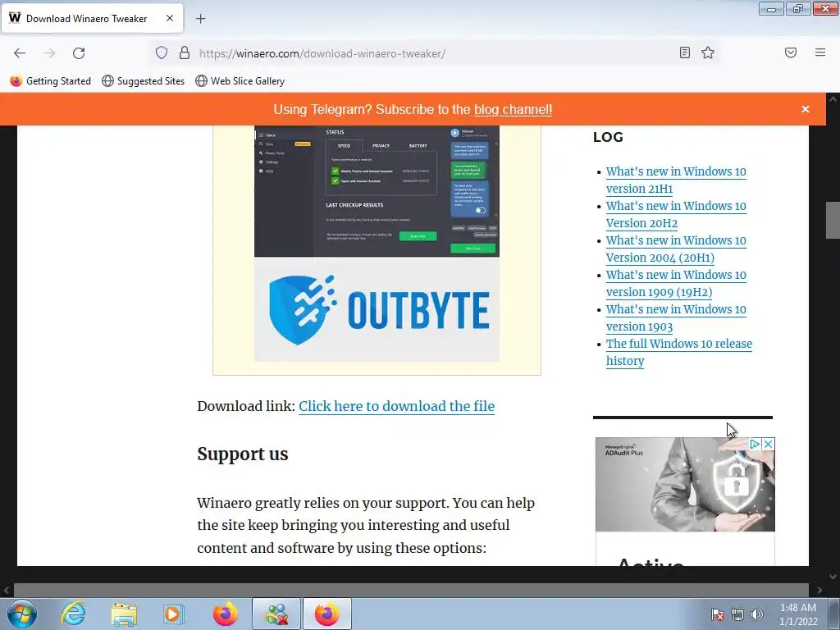This screenshot has width=840, height=630.
Task: Open the tracking protection shield icon
Action: click(x=162, y=52)
